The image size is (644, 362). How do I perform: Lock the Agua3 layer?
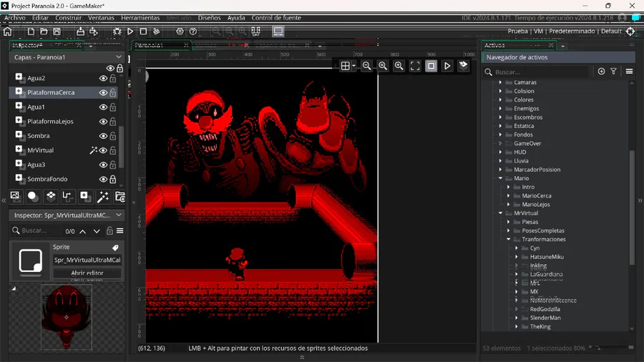click(113, 165)
